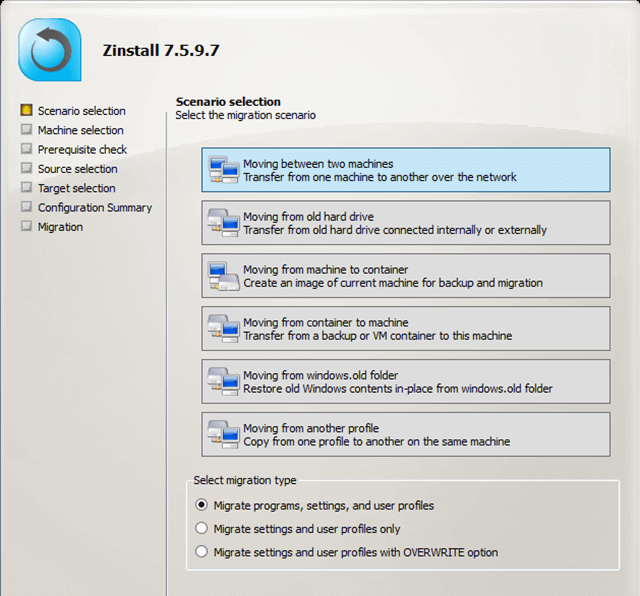This screenshot has height=596, width=640.
Task: Go to the Source selection step
Action: [78, 169]
